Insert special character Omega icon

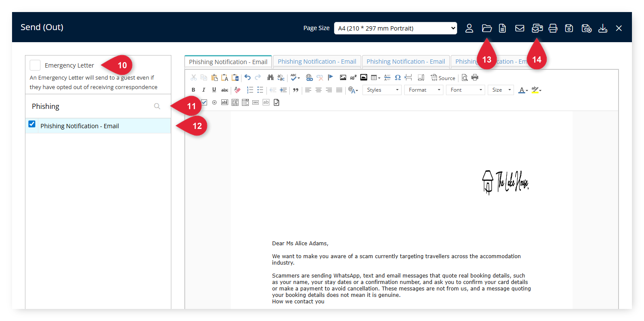pos(398,77)
